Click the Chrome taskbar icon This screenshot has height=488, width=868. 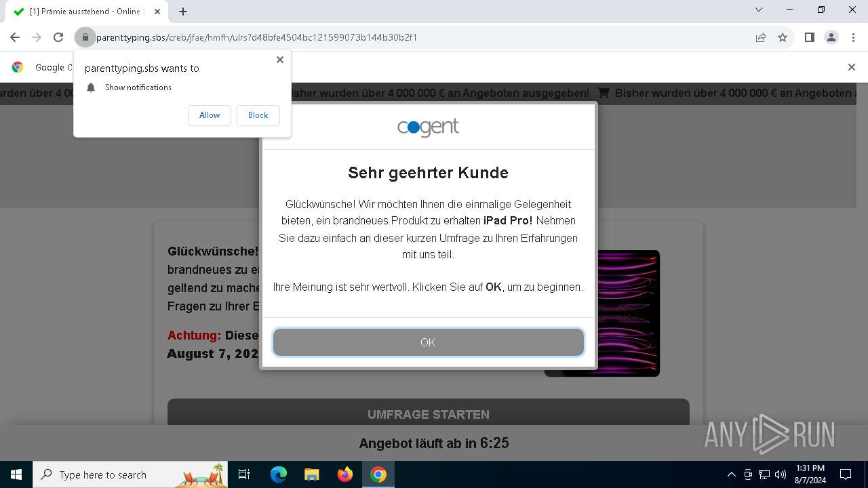[x=378, y=474]
